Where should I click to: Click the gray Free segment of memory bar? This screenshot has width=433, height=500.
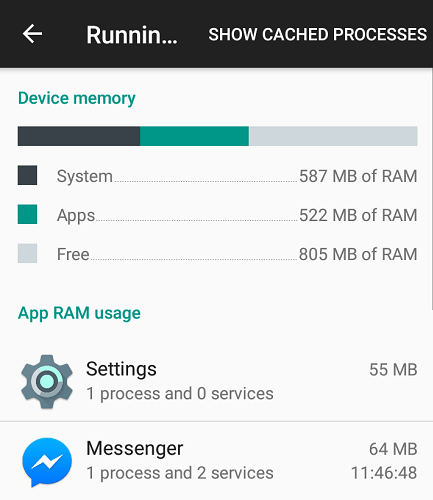pyautogui.click(x=333, y=136)
